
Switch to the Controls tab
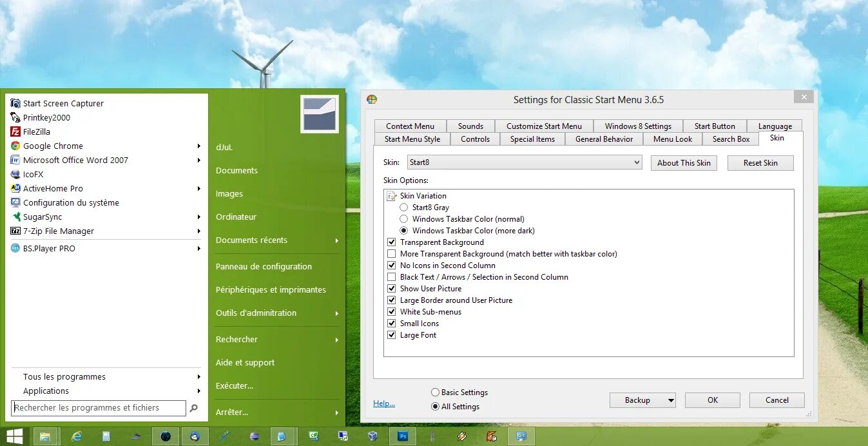pyautogui.click(x=476, y=139)
